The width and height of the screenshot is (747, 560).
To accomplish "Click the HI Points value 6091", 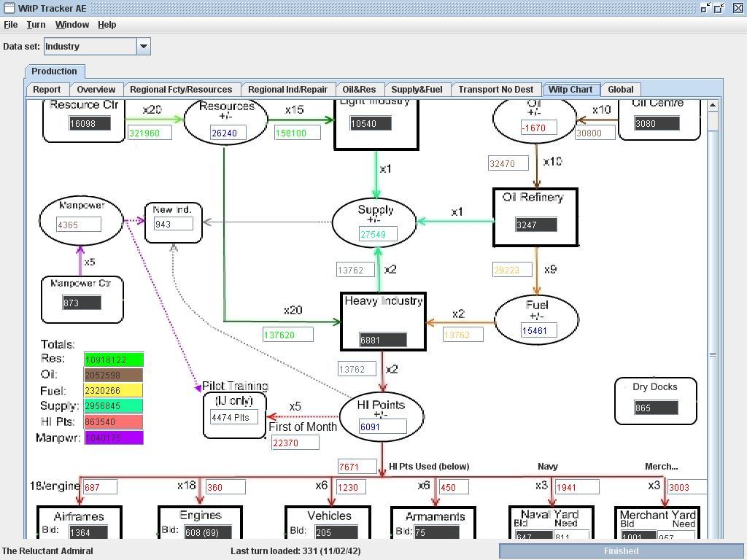I will [x=382, y=427].
